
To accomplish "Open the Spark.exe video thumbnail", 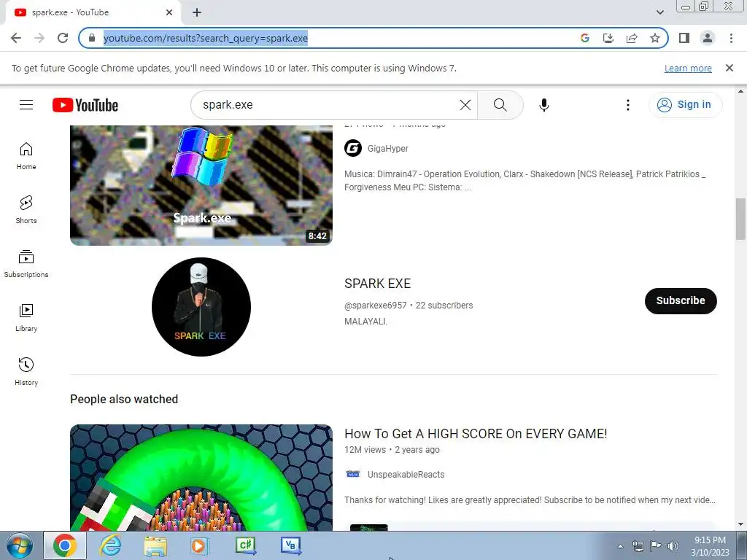I will pos(201,185).
